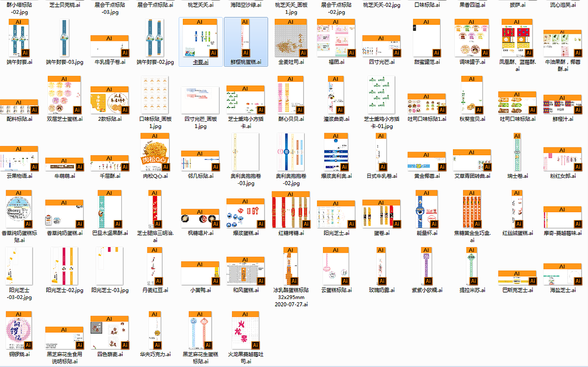
Task: Select the 提拉米苏.ai file icon
Action: (x=472, y=266)
